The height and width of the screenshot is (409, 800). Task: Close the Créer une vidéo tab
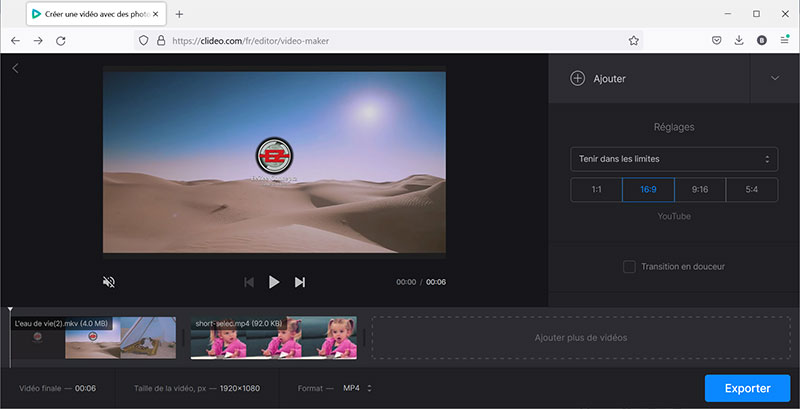click(156, 14)
